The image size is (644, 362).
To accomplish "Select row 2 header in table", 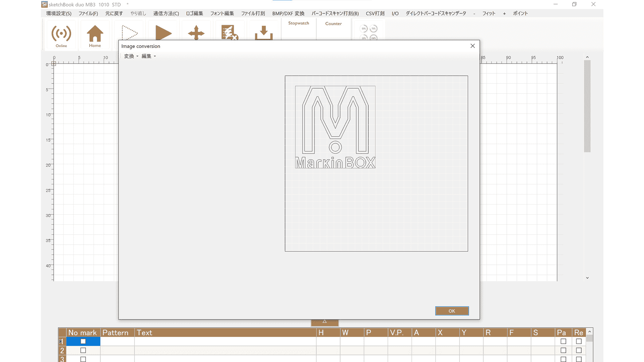I will [x=62, y=350].
